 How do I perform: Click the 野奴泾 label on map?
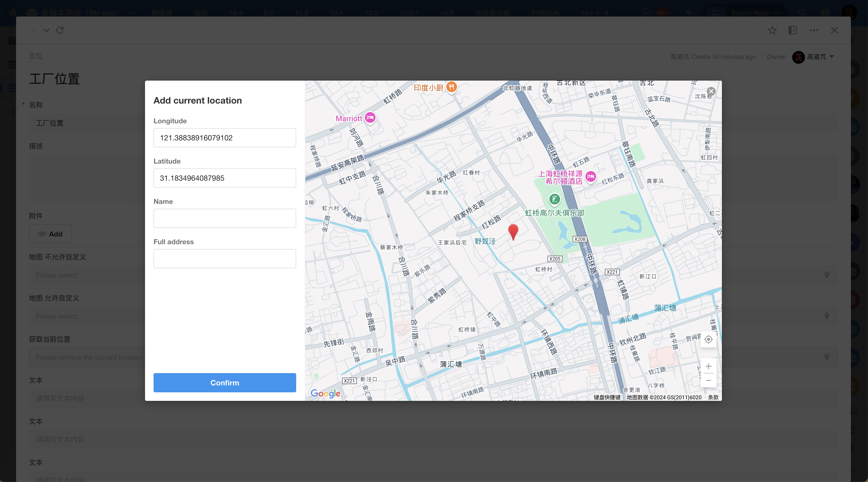[x=485, y=241]
